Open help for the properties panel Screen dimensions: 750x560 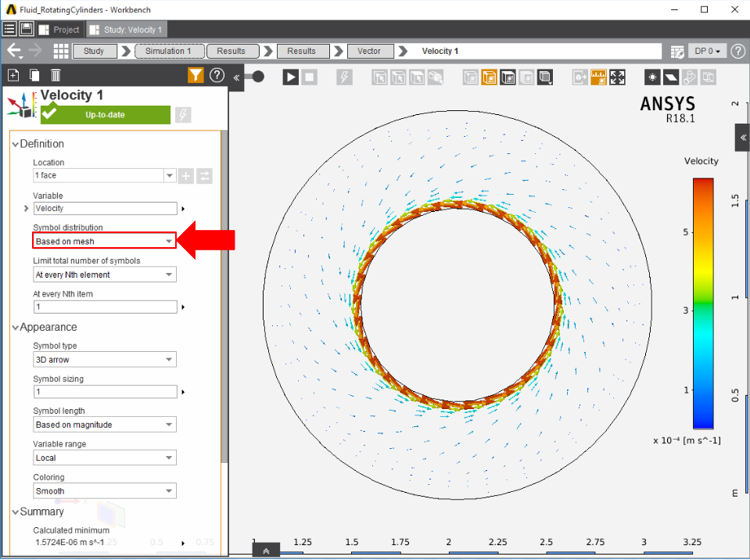(x=217, y=75)
